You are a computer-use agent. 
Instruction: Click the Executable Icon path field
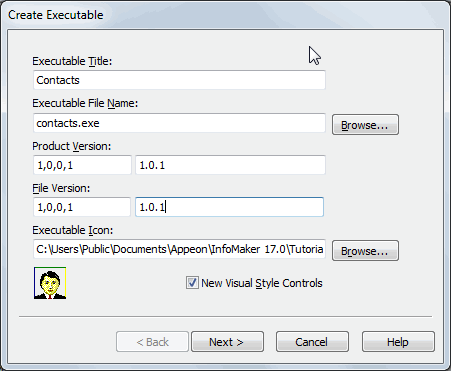pyautogui.click(x=179, y=249)
